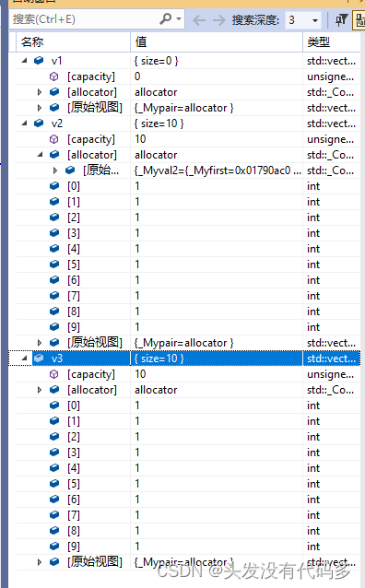Viewport: 365px width, 588px height.
Task: Click the unsigne... type of v2 capacity
Action: tap(331, 139)
